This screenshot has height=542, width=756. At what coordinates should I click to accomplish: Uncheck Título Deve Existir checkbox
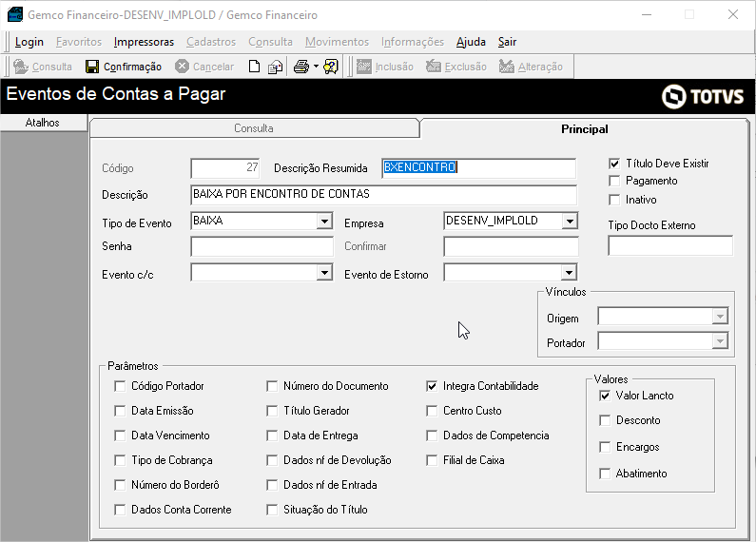(614, 164)
